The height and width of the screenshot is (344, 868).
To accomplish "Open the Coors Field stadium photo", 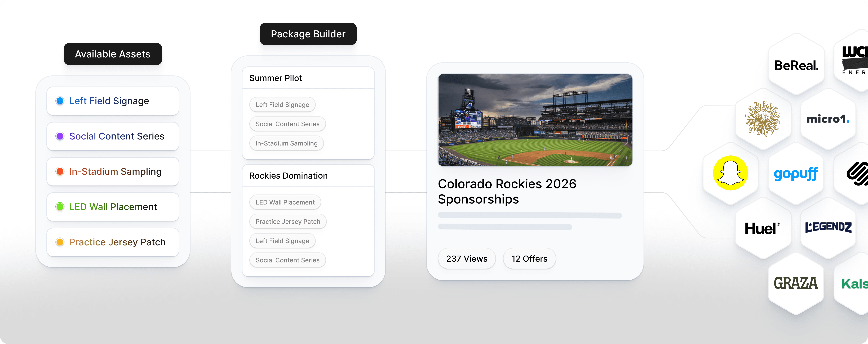I will coord(535,120).
